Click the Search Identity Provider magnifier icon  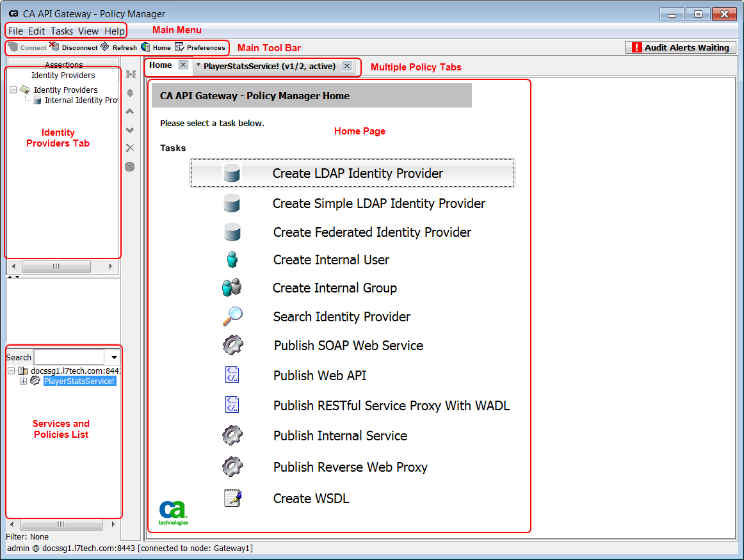point(232,316)
